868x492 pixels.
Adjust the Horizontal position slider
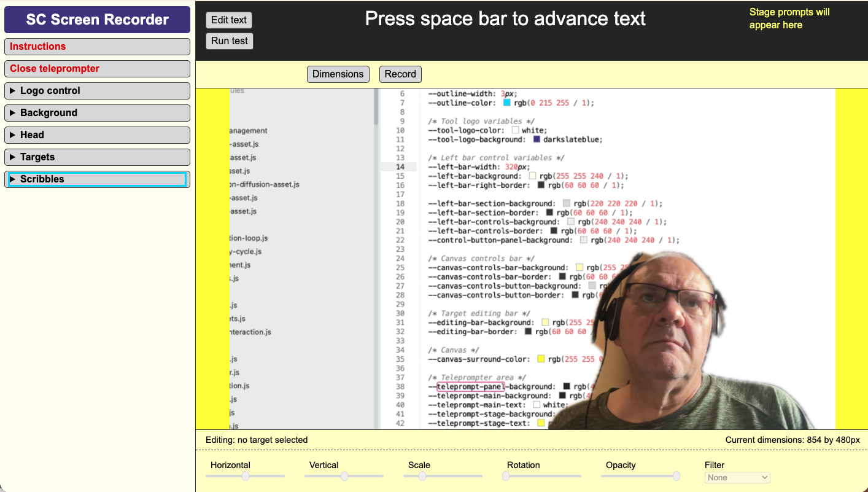(246, 476)
